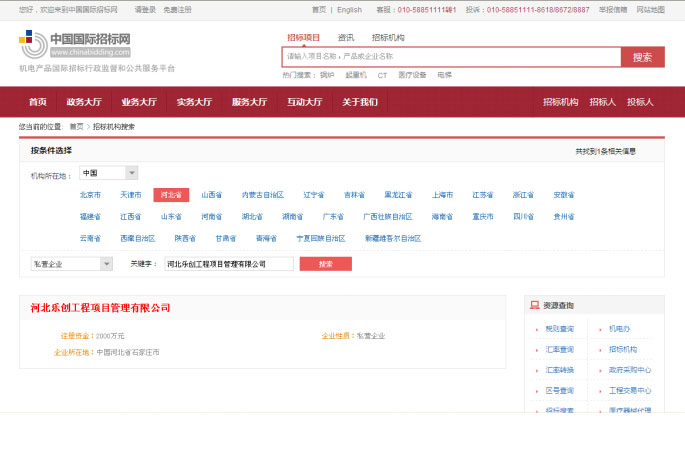Open 汇率查询 in resource sidebar
685x450 pixels.
560,350
